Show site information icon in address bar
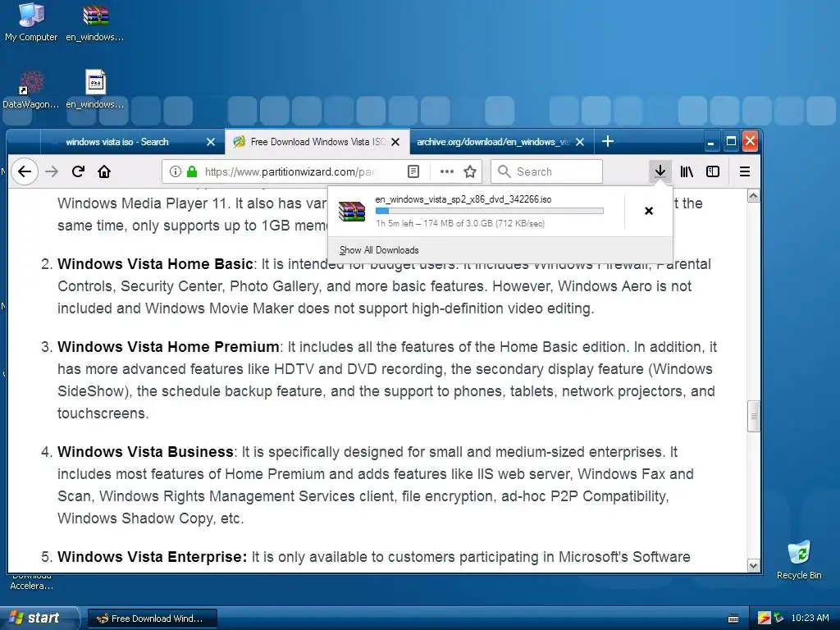The image size is (840, 630). pos(176,171)
